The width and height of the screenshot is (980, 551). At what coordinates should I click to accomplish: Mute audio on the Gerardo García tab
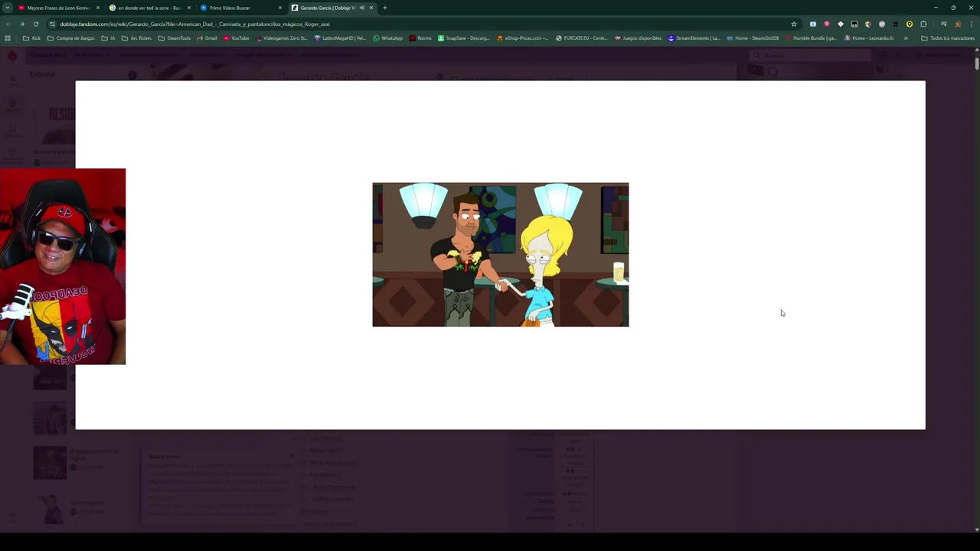coord(361,8)
